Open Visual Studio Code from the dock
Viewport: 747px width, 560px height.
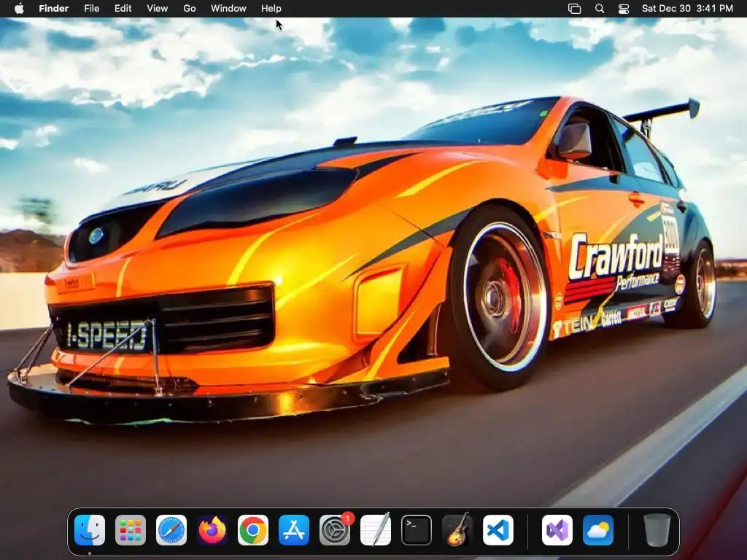498,530
